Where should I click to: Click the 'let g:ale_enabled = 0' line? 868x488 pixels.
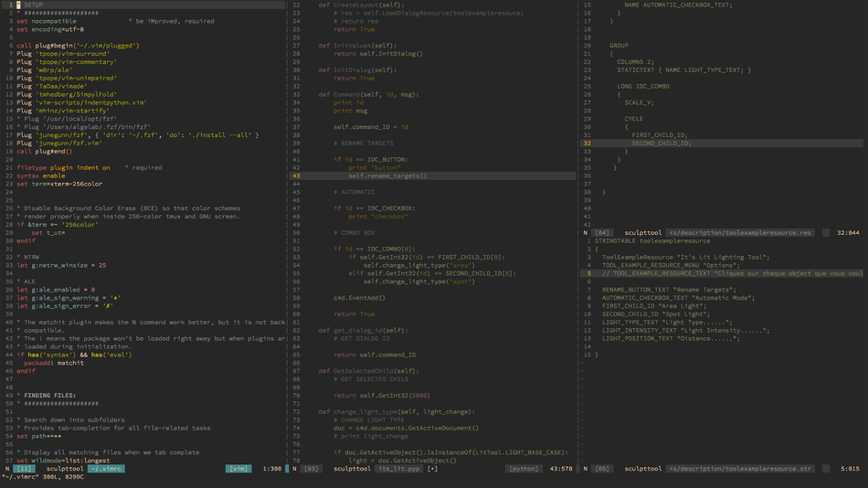pos(56,290)
